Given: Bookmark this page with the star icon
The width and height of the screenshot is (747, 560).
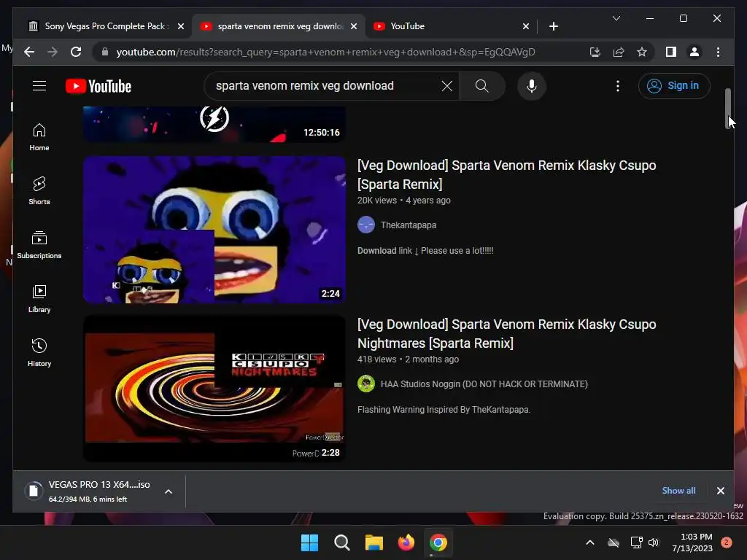Looking at the screenshot, I should click(x=642, y=52).
